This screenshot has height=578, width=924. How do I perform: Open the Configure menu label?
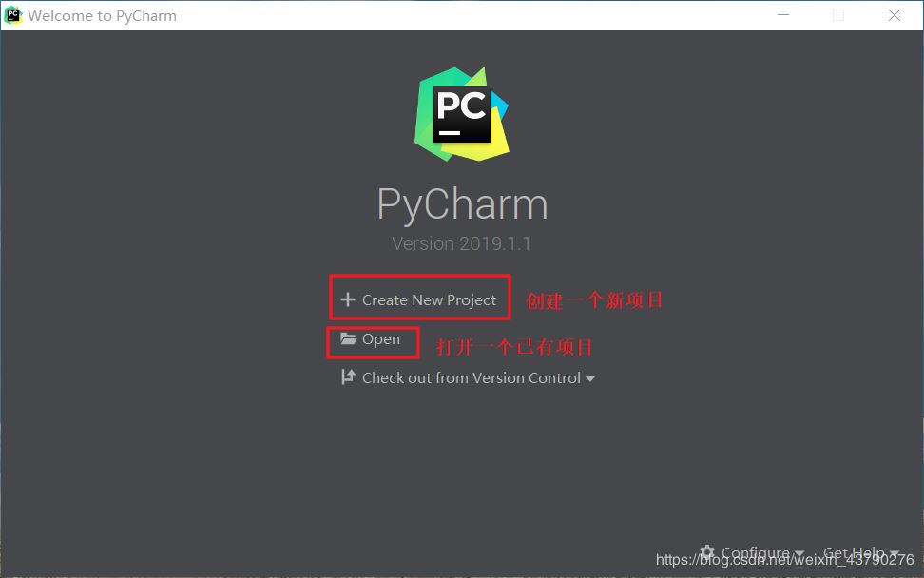756,553
